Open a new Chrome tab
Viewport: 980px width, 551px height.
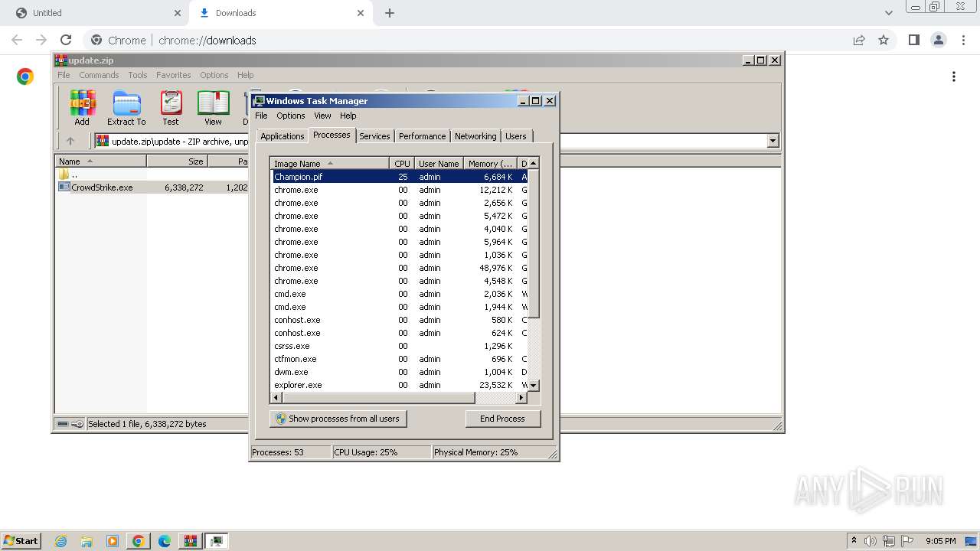pyautogui.click(x=390, y=13)
